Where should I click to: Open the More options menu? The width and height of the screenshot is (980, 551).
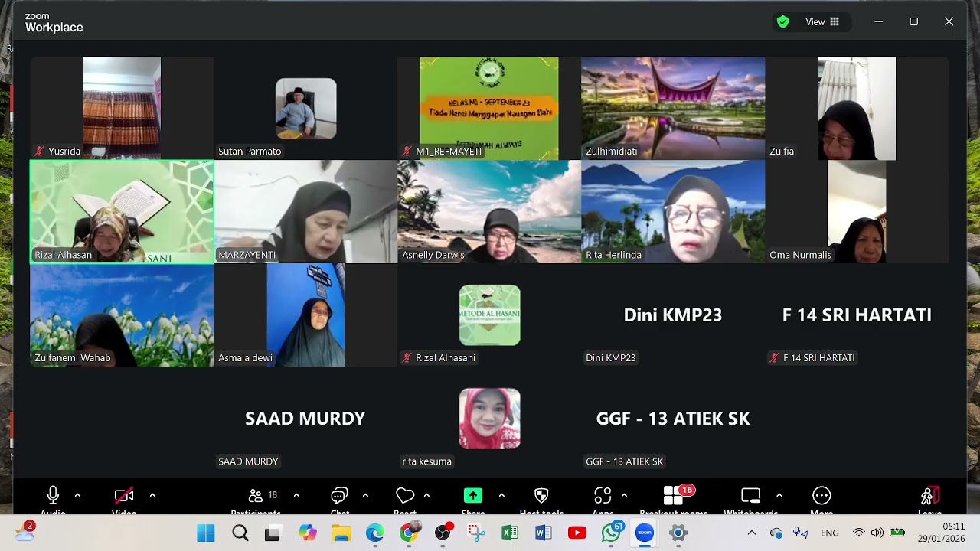822,496
